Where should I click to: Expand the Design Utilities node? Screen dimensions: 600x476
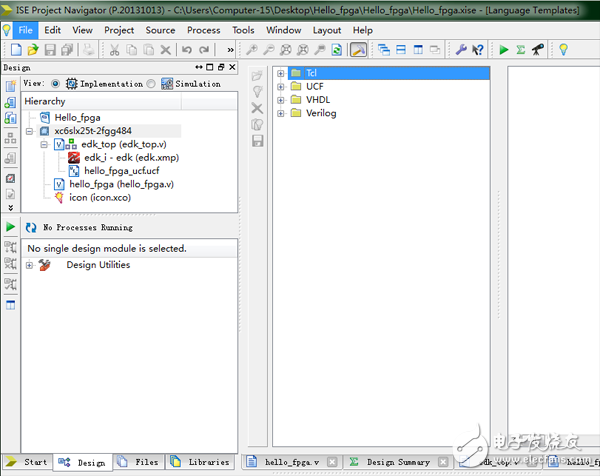point(30,265)
